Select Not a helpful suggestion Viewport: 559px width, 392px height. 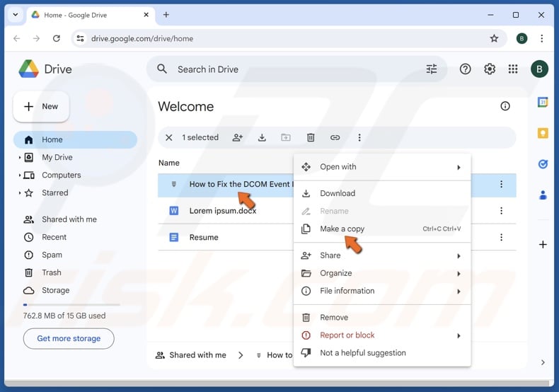pyautogui.click(x=382, y=353)
